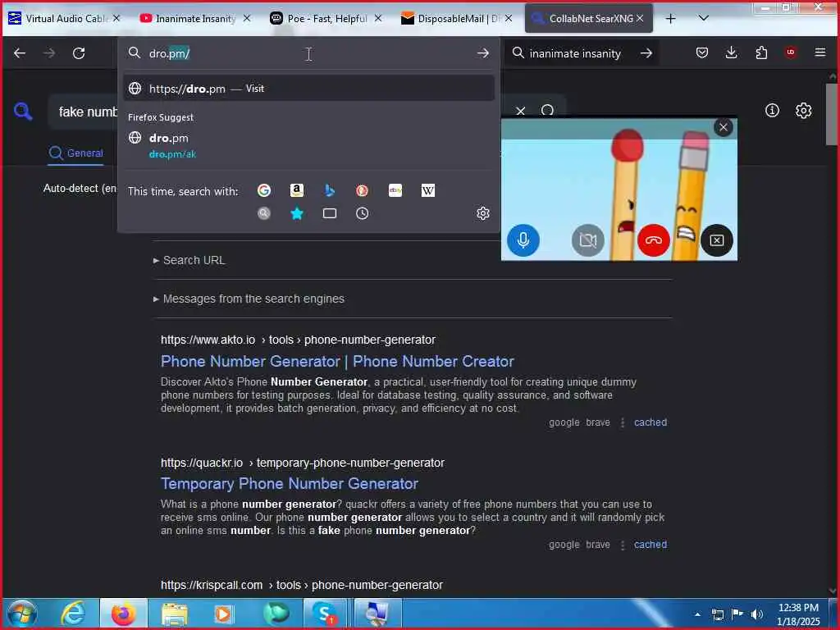Search this time with Bing
Image resolution: width=840 pixels, height=630 pixels.
[330, 190]
